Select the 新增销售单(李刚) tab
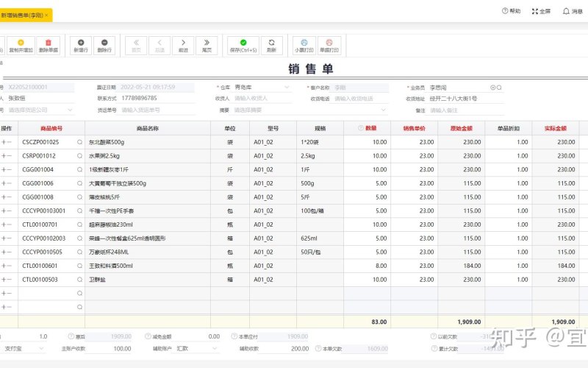The width and height of the screenshot is (588, 368). pos(24,15)
